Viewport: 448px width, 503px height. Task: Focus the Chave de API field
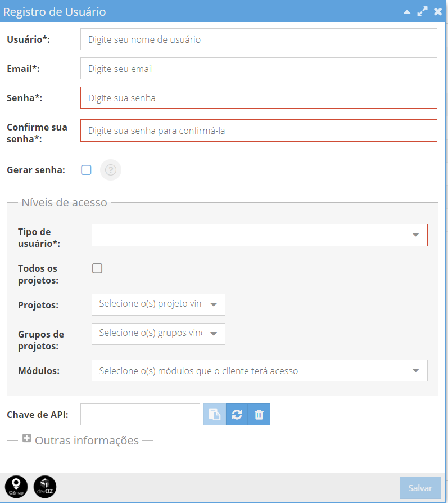140,415
